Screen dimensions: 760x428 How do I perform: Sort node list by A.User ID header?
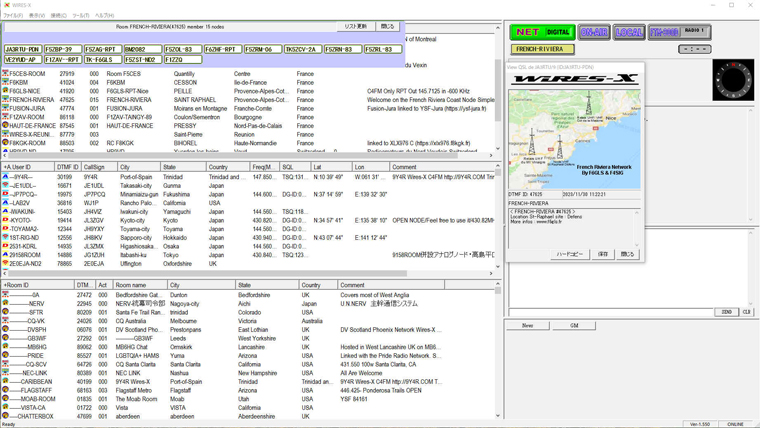pos(28,167)
